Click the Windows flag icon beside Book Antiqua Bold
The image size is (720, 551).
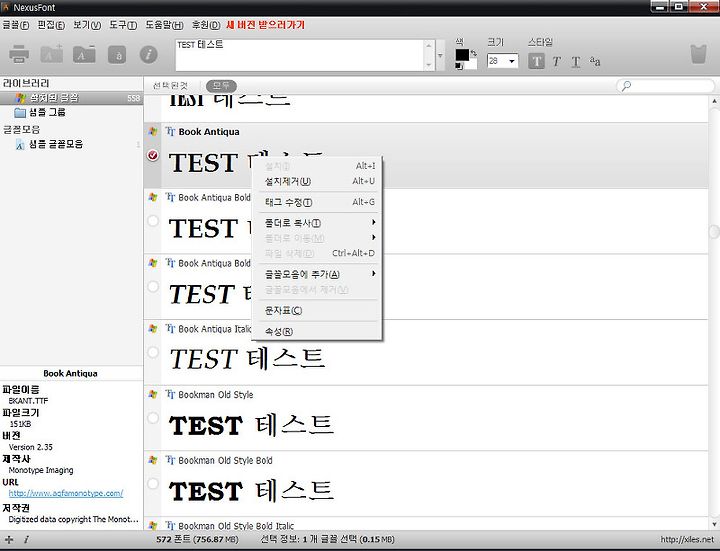[153, 197]
